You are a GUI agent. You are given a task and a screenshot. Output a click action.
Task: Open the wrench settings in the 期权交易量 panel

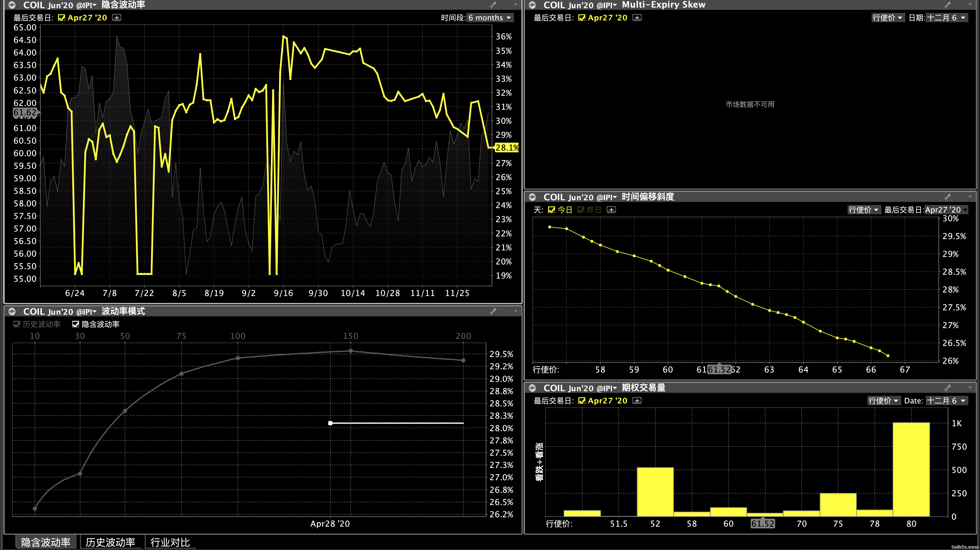point(948,387)
